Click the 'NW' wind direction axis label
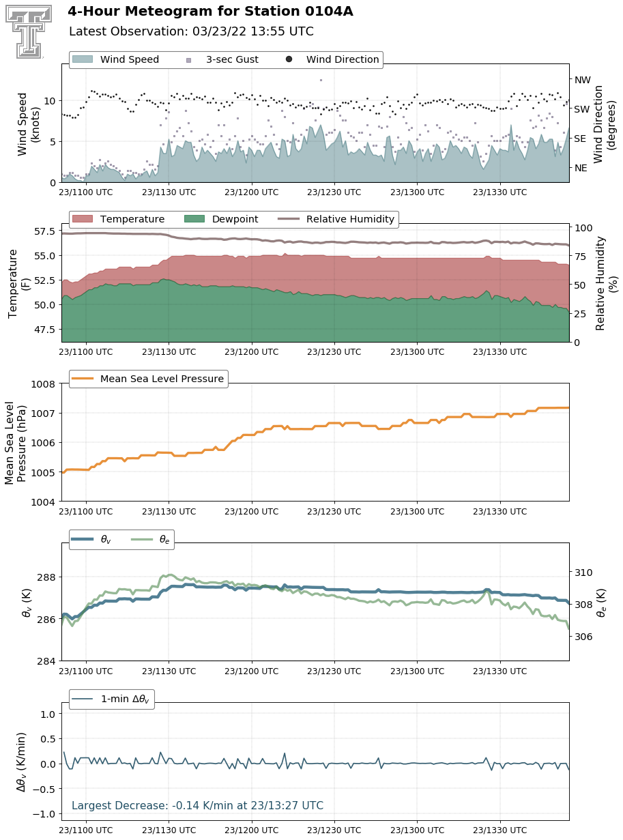 582,80
